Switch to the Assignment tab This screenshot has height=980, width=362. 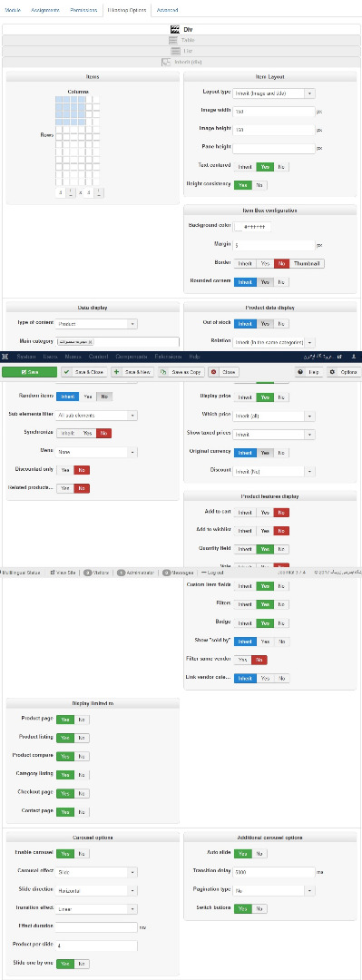coord(45,11)
